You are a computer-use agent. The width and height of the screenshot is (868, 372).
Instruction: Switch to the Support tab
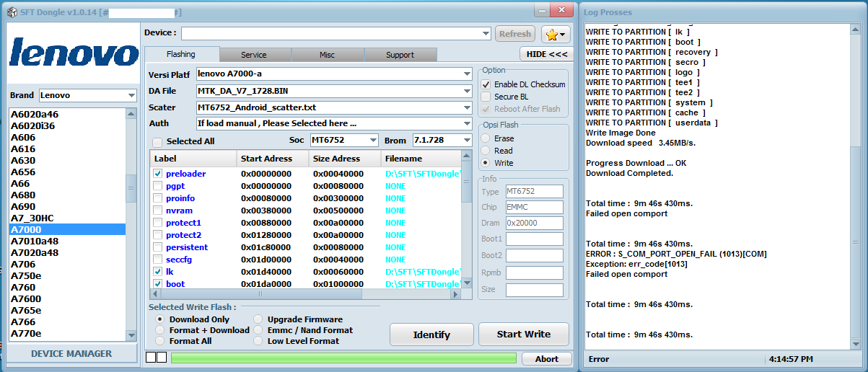point(400,55)
